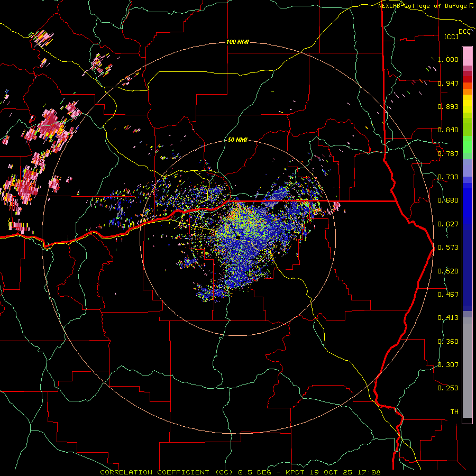Select the 0.360 scale value

pyautogui.click(x=448, y=342)
